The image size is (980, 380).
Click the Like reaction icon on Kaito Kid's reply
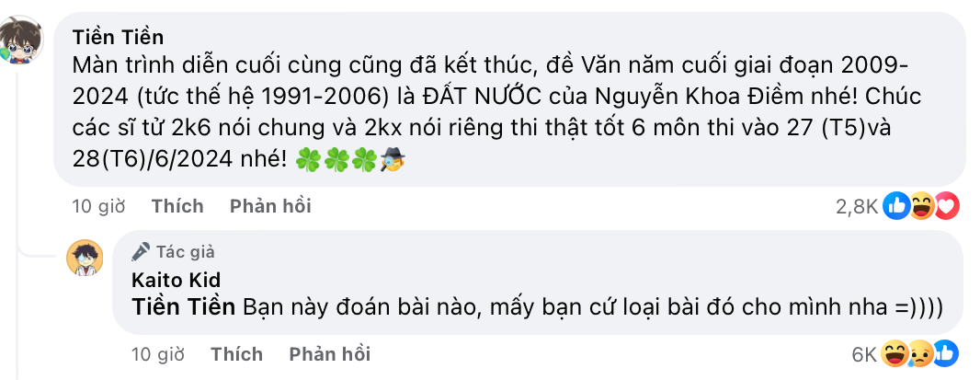point(946,354)
